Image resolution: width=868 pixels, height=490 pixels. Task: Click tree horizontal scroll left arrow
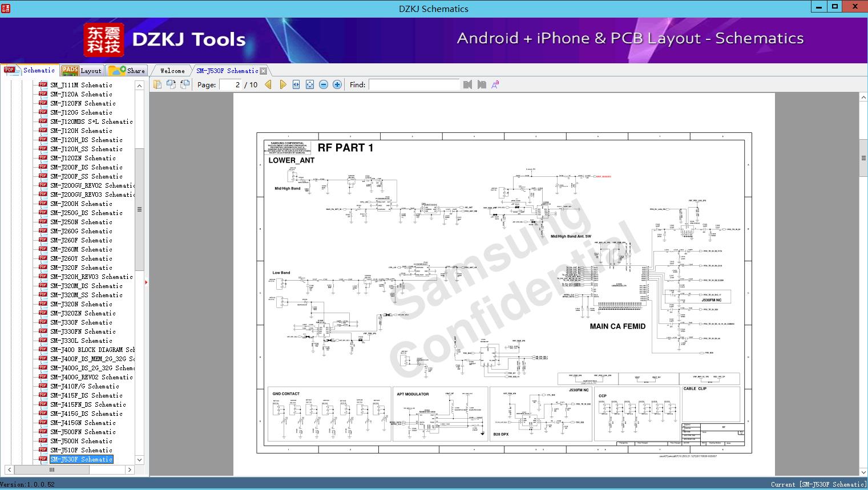[10, 470]
